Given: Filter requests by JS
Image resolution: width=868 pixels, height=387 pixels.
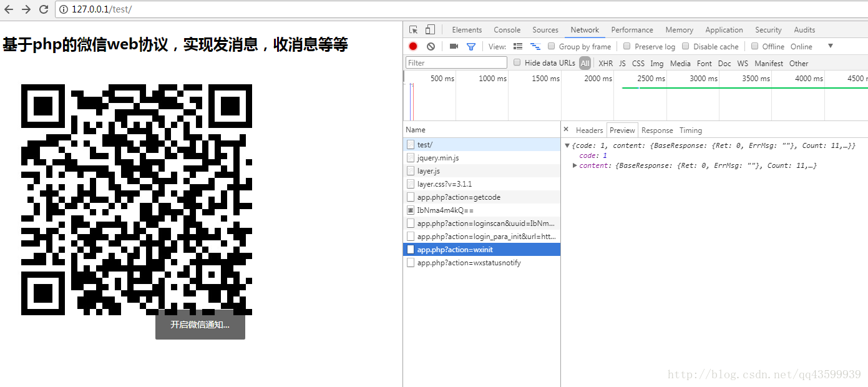Looking at the screenshot, I should click(622, 63).
